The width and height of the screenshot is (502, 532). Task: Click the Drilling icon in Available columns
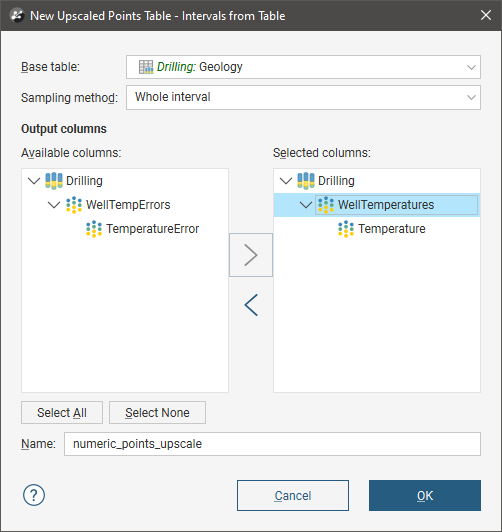click(54, 180)
